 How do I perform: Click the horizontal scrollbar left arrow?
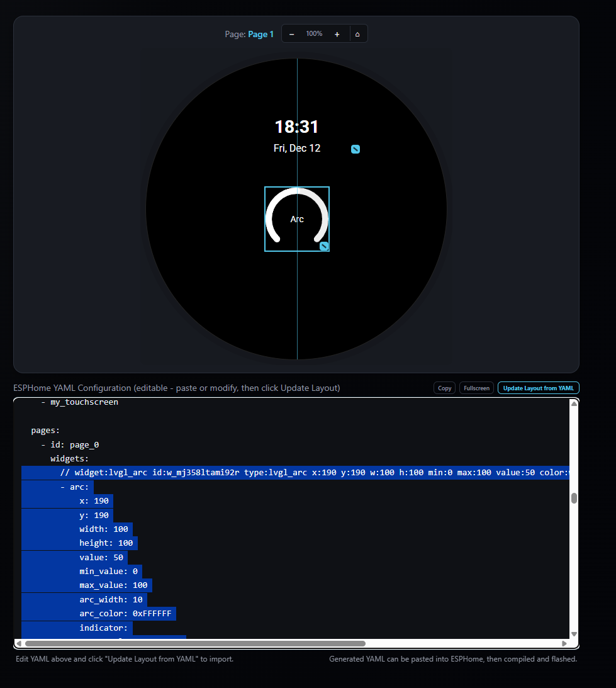[19, 644]
